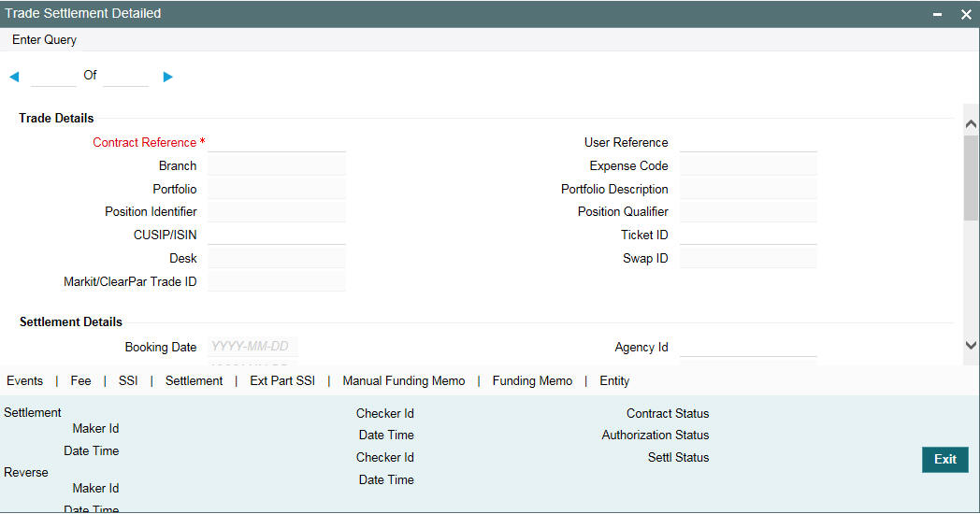Click the Desk field
Viewport: 980px width, 514px height.
tap(276, 258)
